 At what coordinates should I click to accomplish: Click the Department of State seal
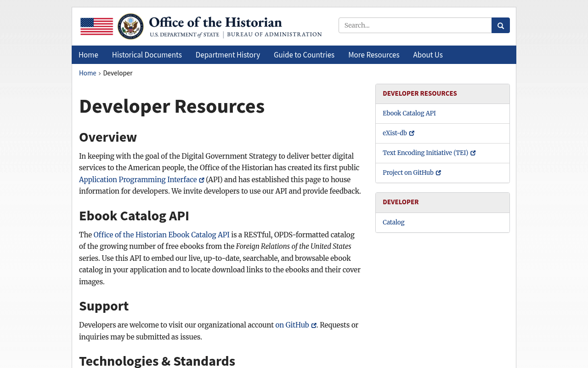pyautogui.click(x=130, y=26)
